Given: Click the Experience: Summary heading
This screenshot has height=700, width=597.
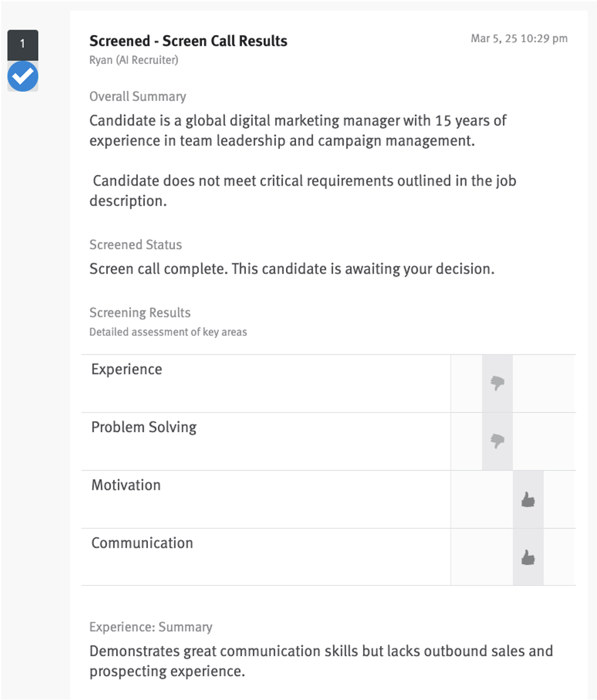Looking at the screenshot, I should [151, 627].
